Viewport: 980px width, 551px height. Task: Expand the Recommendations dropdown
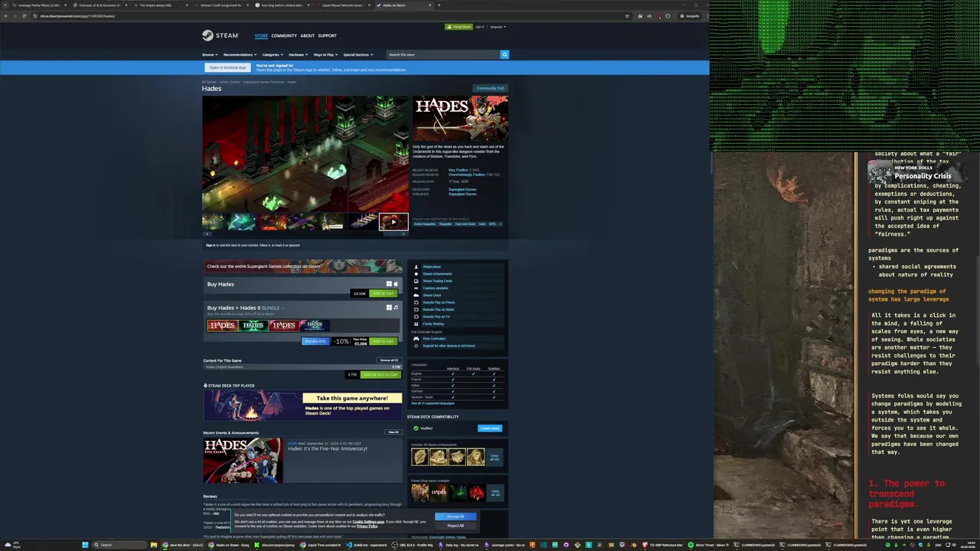239,54
